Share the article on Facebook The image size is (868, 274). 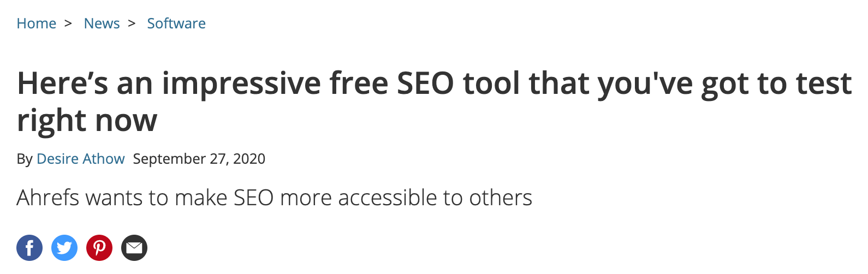click(29, 248)
